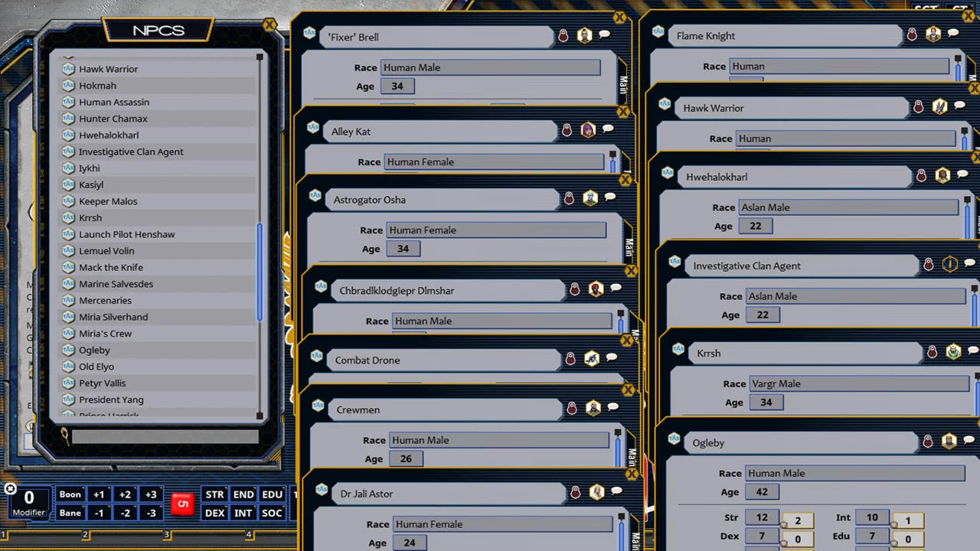Click the Int score field on Ogleby sheet
Image resolution: width=980 pixels, height=551 pixels.
pos(872,517)
